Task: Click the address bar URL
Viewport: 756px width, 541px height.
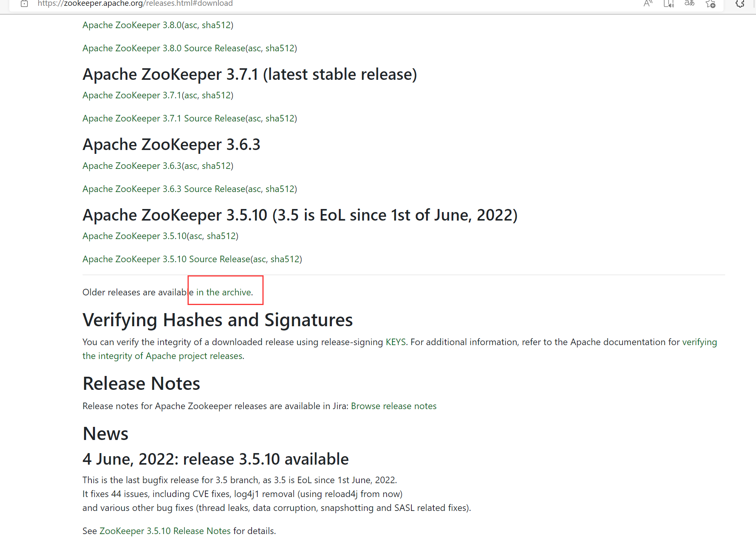Action: (135, 4)
